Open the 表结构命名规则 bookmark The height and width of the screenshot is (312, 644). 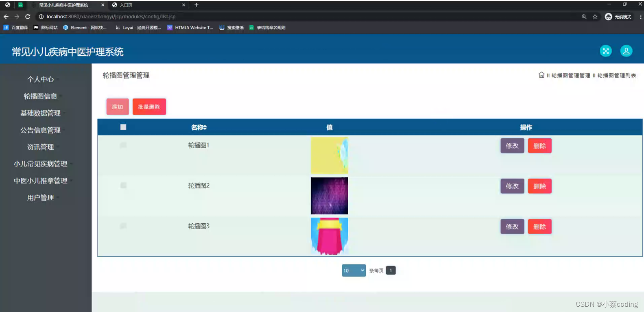[x=267, y=28]
